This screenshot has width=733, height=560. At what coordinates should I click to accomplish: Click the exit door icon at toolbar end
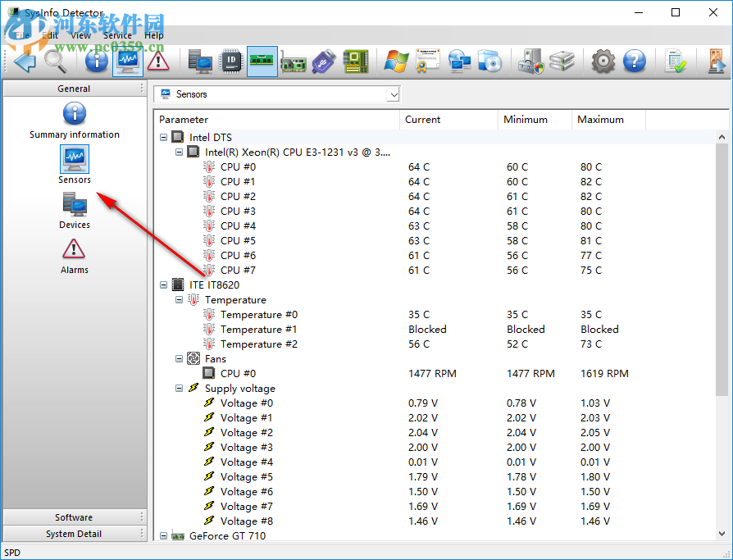716,62
